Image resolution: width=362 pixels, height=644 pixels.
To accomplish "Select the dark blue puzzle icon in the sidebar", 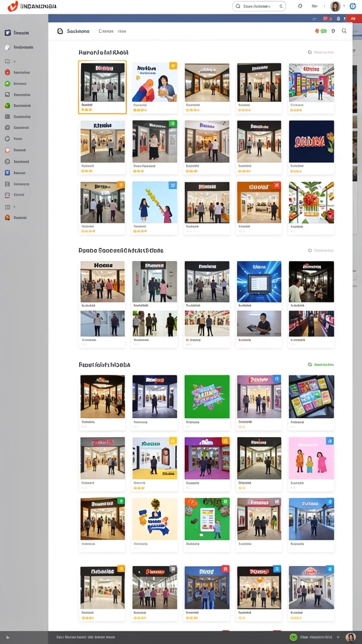I will point(8,33).
